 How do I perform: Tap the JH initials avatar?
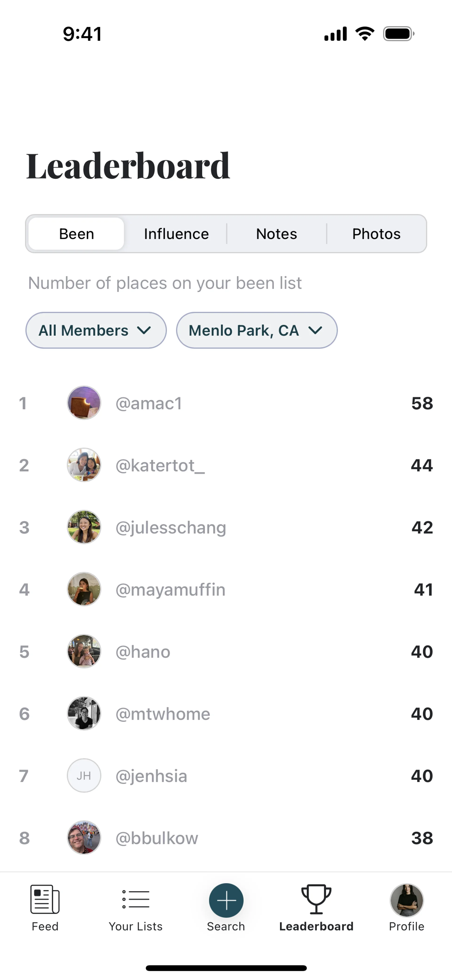84,776
